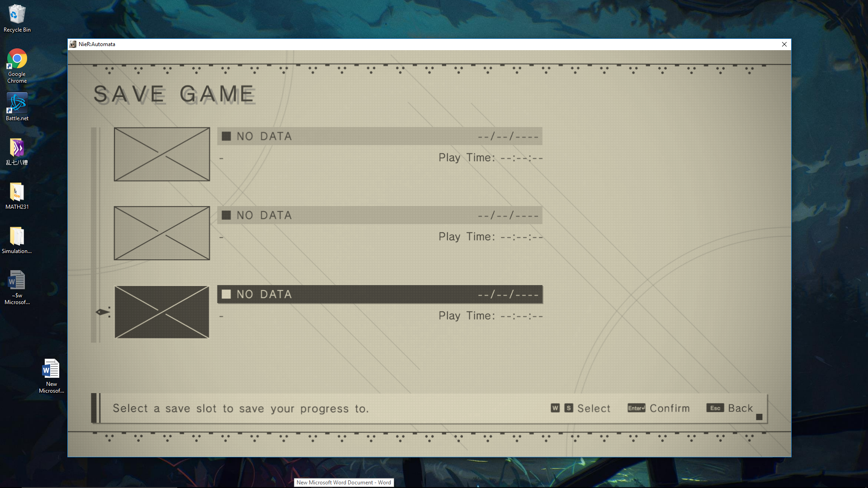The width and height of the screenshot is (868, 488).
Task: Click first slot's Play Time text
Action: click(491, 158)
